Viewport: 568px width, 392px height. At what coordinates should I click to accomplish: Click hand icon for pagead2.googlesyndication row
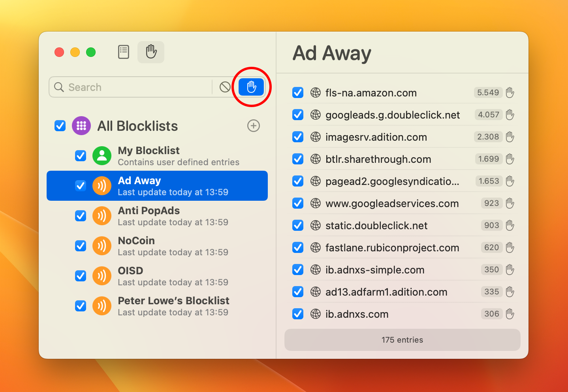point(510,181)
